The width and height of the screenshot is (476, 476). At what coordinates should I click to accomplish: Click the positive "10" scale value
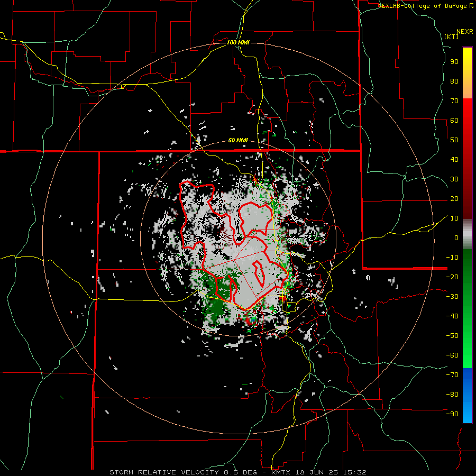(454, 218)
